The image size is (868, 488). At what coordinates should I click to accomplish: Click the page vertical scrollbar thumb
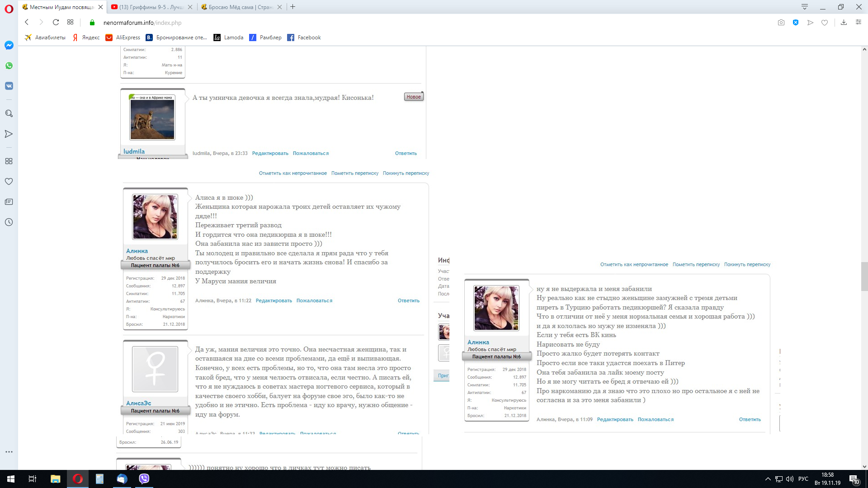point(864,276)
